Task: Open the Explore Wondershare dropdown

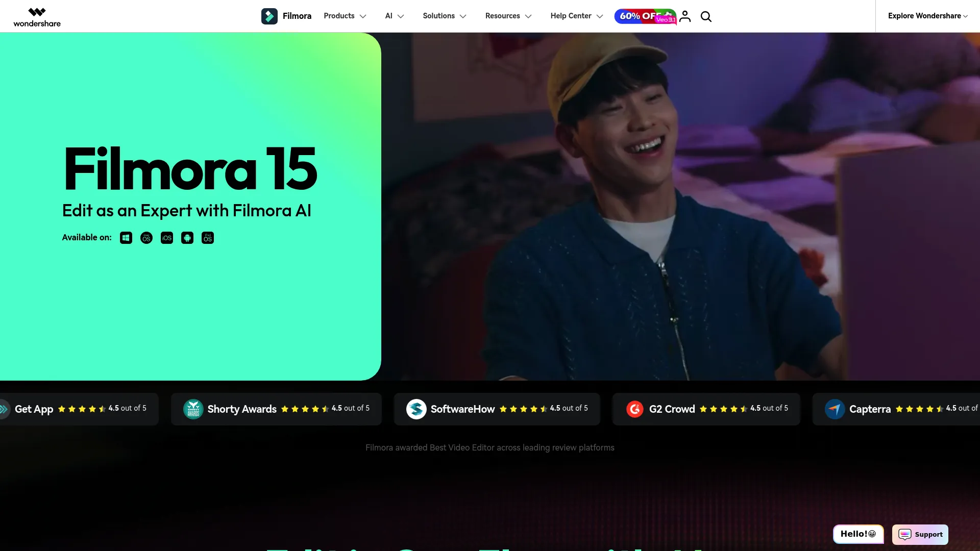Action: coord(928,16)
